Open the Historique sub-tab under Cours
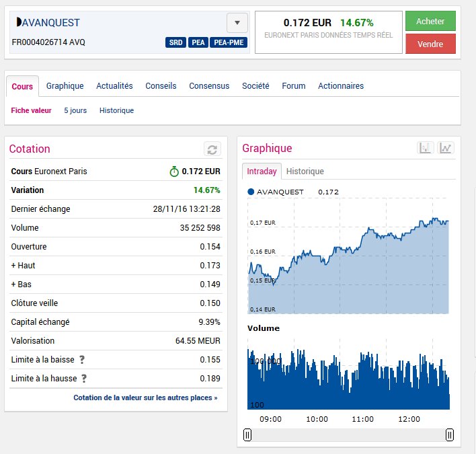Viewport: 476px width, 454px height. (x=116, y=110)
